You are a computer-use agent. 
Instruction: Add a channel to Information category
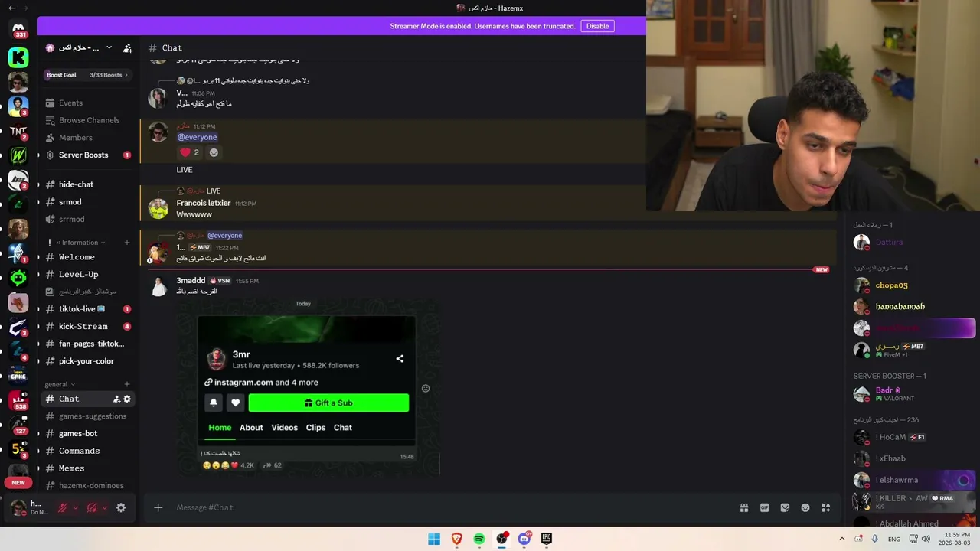pos(127,243)
